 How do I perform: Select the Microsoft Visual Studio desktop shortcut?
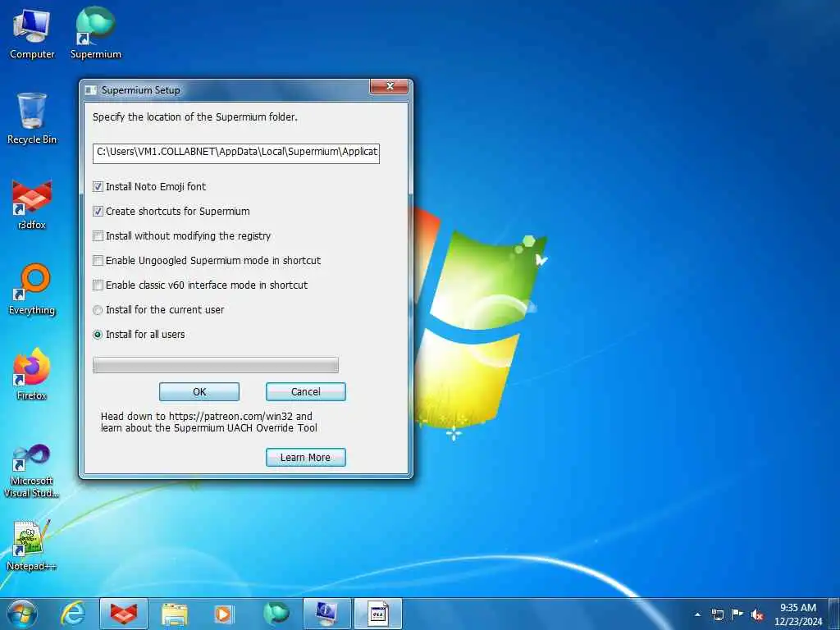[32, 471]
